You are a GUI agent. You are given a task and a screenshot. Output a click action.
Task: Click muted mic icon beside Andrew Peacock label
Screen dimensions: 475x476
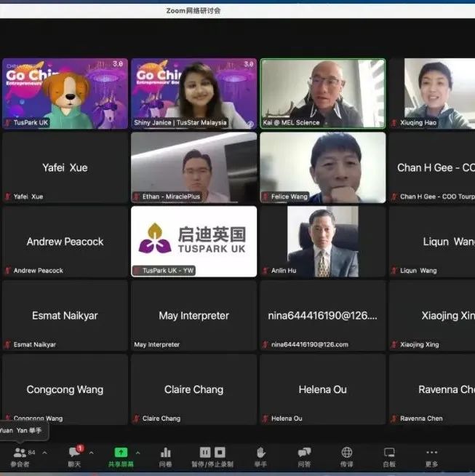(x=8, y=271)
